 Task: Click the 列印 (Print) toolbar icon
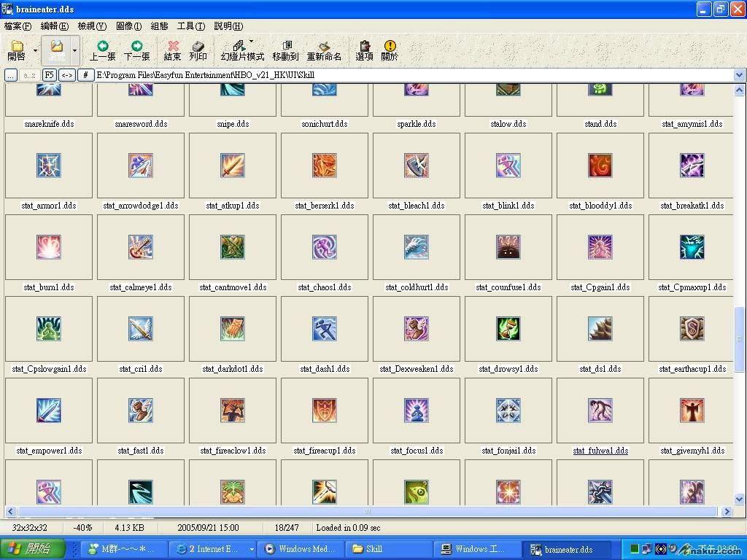click(x=198, y=50)
